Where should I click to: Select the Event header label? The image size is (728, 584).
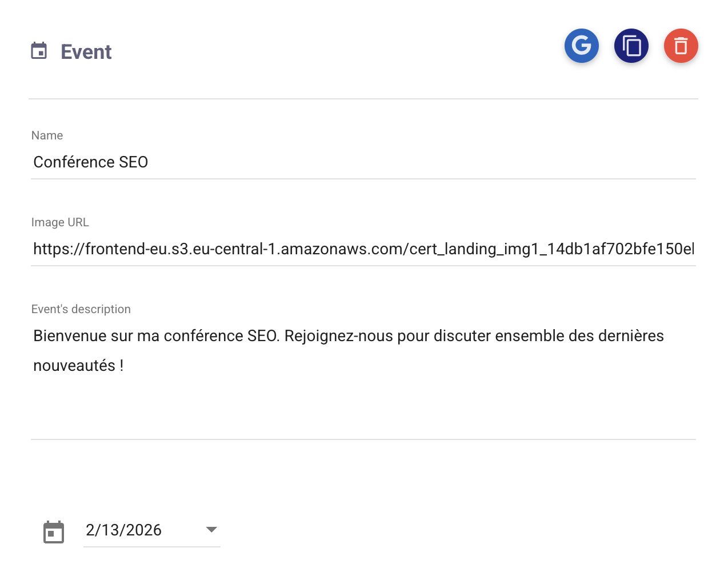click(86, 51)
